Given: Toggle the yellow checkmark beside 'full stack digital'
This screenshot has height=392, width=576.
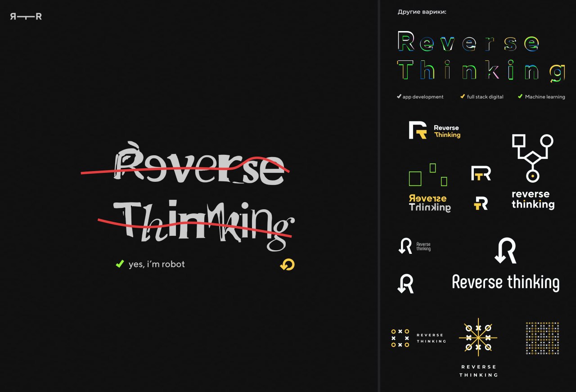Looking at the screenshot, I should tap(463, 96).
